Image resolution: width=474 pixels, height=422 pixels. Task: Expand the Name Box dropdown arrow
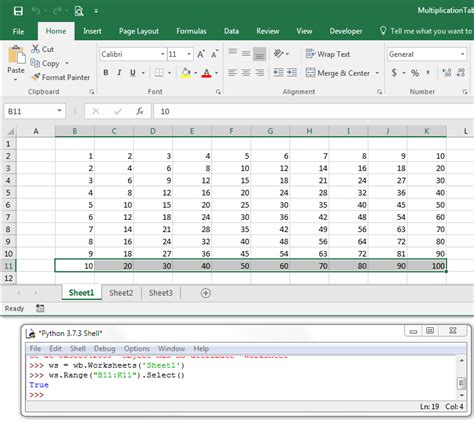click(x=59, y=111)
